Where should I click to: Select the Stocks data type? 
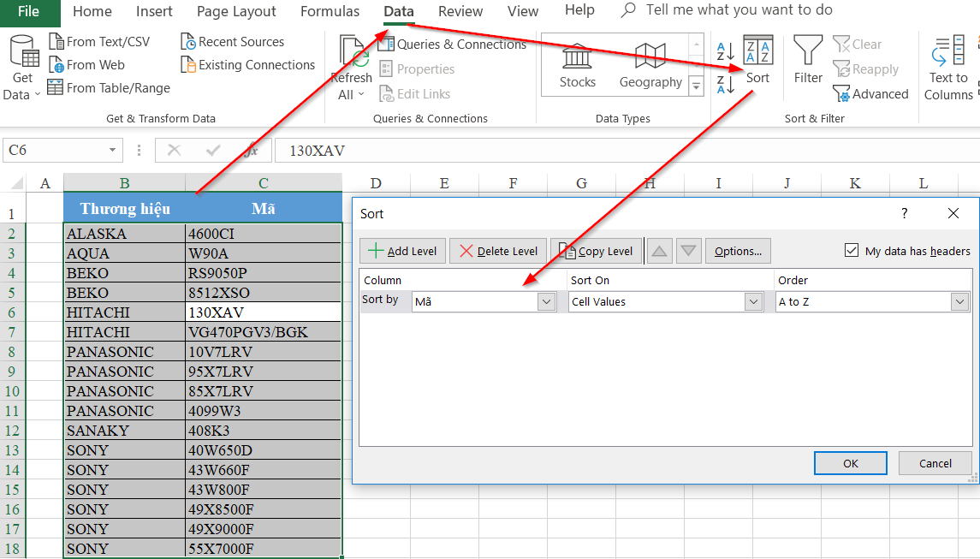(577, 66)
